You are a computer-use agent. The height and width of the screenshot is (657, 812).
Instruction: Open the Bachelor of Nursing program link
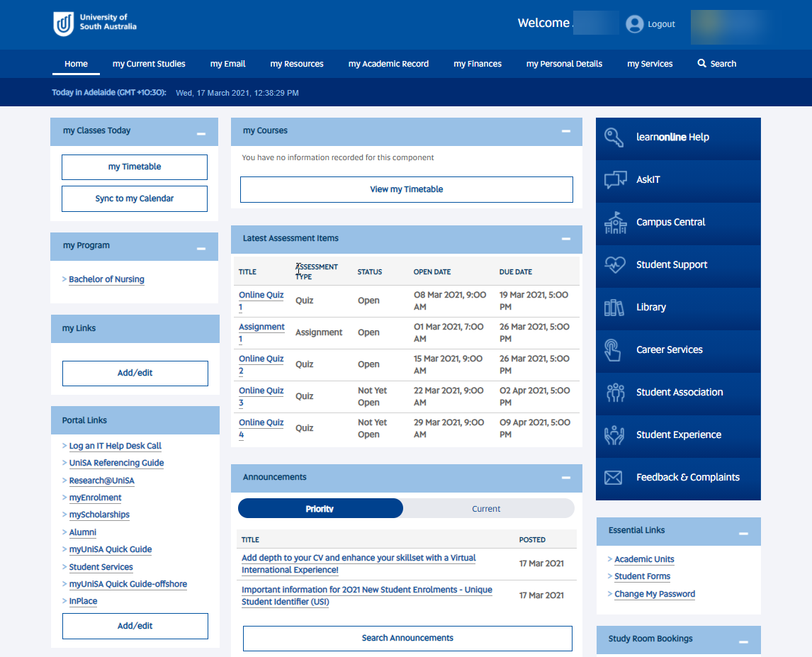point(106,279)
